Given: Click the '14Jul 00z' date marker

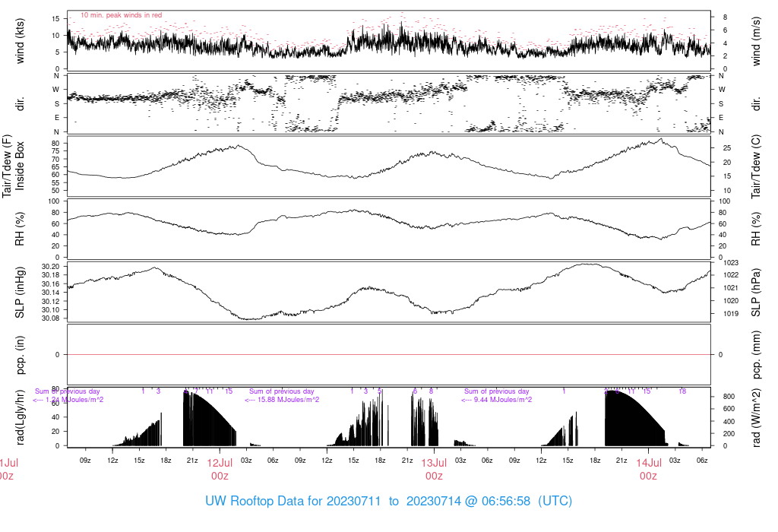Looking at the screenshot, I should [649, 470].
